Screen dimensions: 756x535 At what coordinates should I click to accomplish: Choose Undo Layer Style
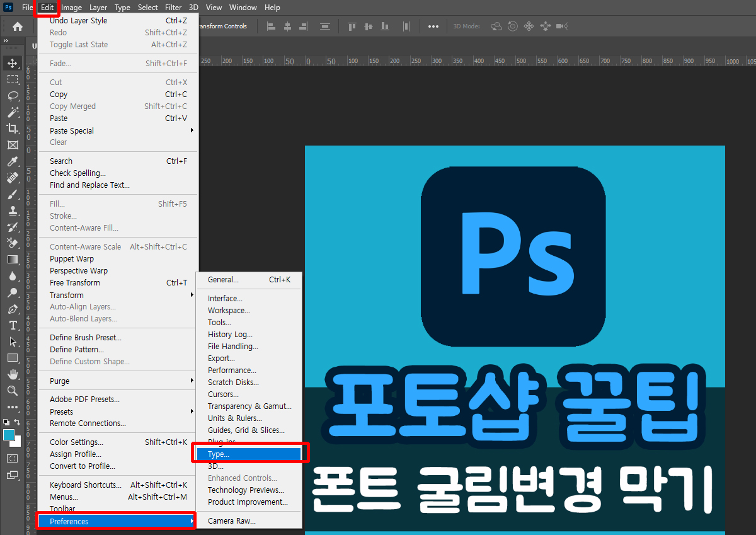point(118,20)
